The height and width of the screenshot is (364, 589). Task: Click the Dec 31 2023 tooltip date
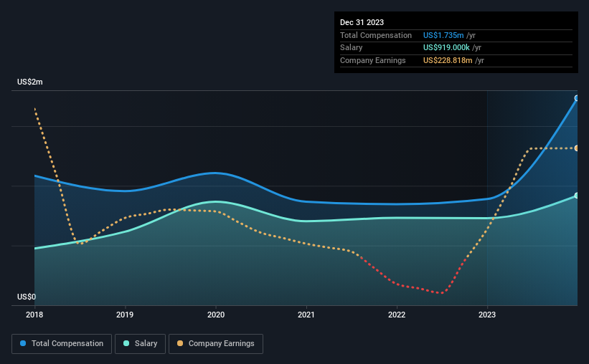coord(362,22)
